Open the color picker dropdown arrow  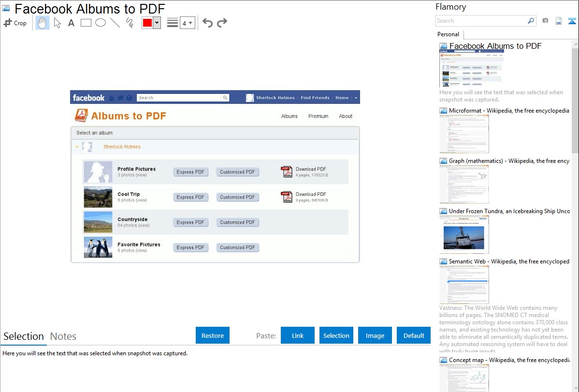(157, 23)
